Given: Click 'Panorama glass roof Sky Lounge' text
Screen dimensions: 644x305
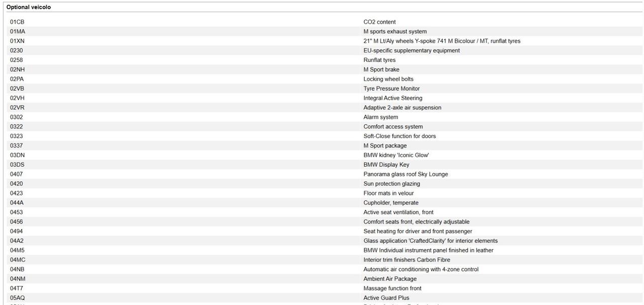Looking at the screenshot, I should tap(406, 175).
